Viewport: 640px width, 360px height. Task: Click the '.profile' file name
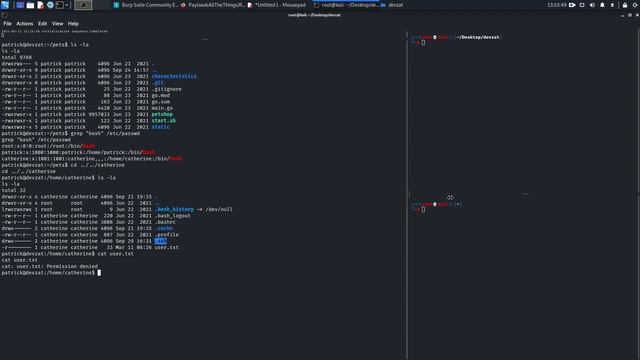pos(167,235)
